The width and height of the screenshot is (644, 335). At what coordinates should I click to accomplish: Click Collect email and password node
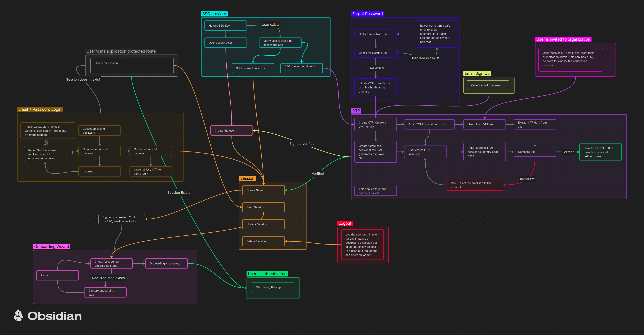(x=99, y=131)
